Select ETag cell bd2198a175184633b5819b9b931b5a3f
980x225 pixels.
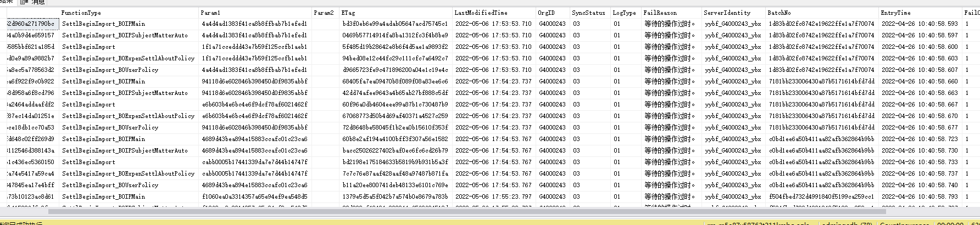[396, 162]
